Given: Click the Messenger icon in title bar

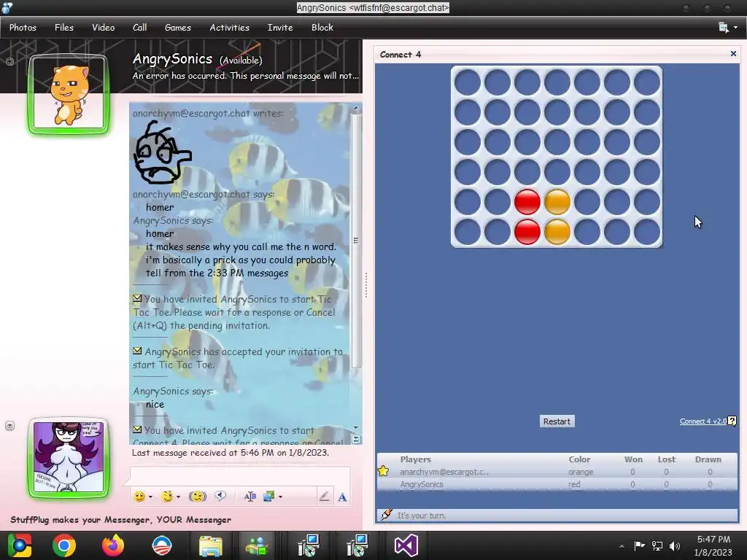Looking at the screenshot, I should pos(7,7).
